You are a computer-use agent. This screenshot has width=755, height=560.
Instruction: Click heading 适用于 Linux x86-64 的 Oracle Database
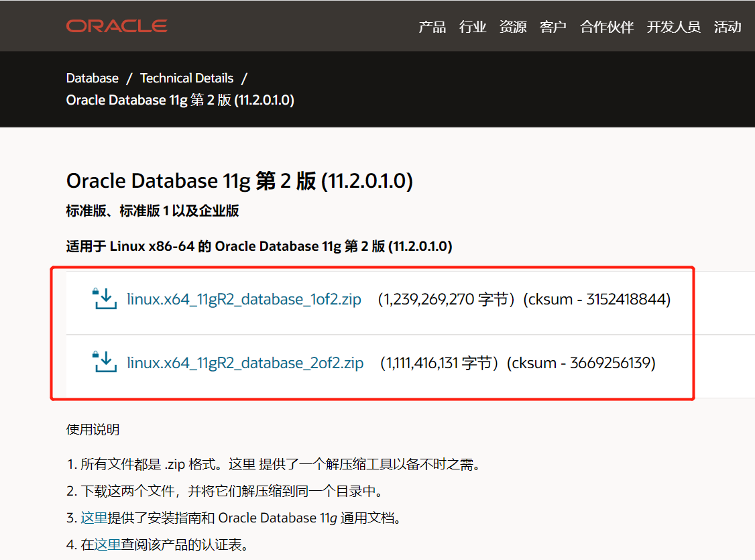pos(259,247)
